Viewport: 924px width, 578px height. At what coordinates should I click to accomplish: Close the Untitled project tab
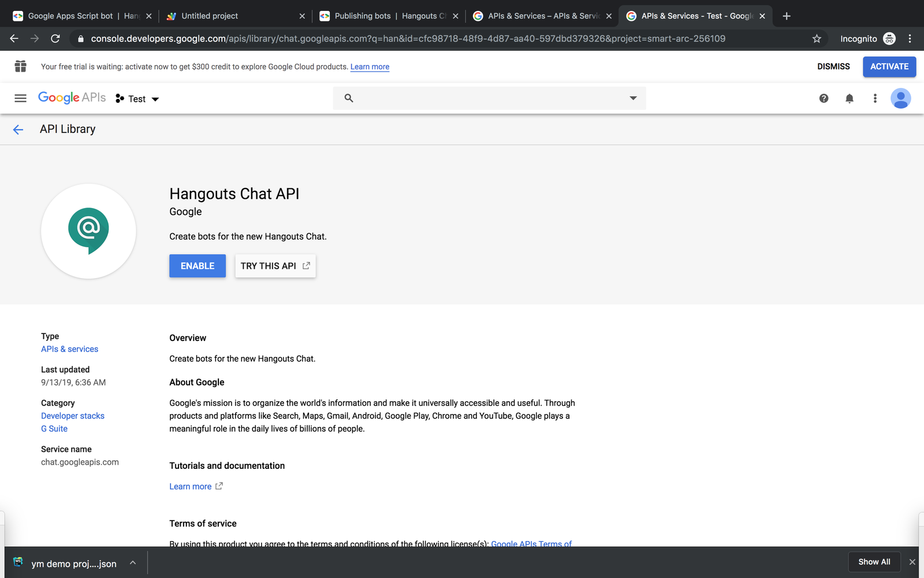(302, 16)
